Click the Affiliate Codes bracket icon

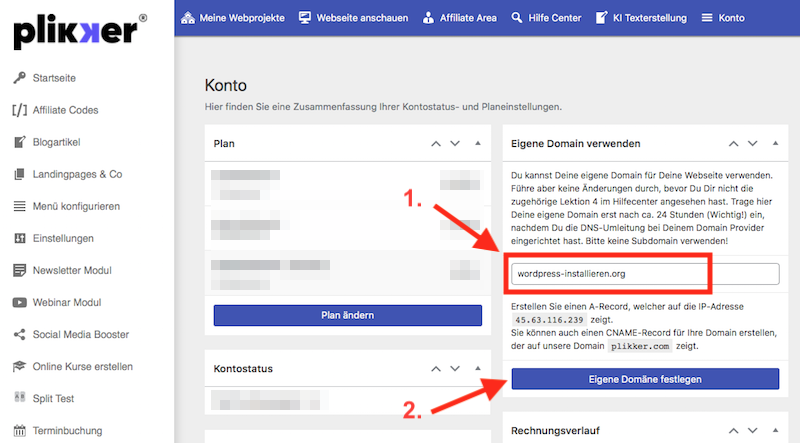point(19,110)
